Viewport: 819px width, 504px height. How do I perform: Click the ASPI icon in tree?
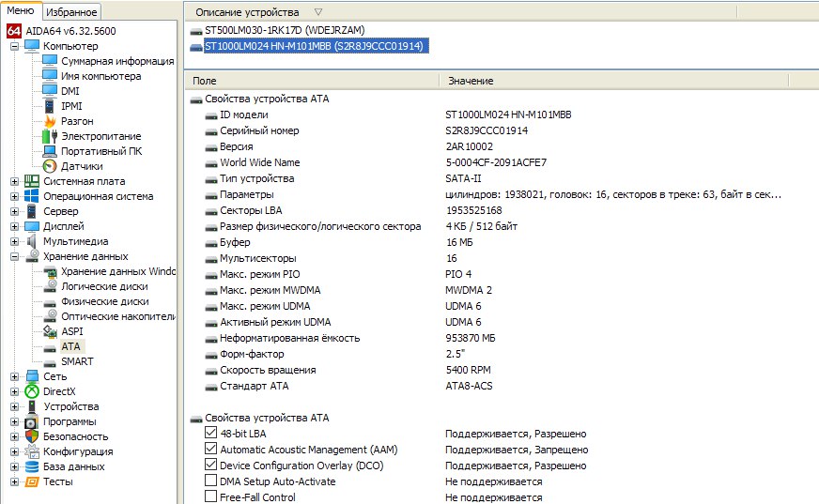(x=50, y=331)
